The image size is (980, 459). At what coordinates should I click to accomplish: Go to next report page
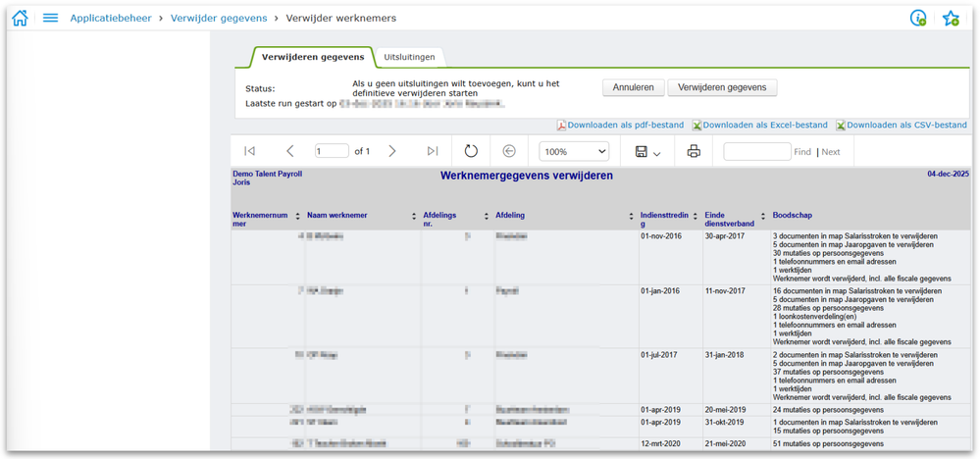click(x=392, y=151)
